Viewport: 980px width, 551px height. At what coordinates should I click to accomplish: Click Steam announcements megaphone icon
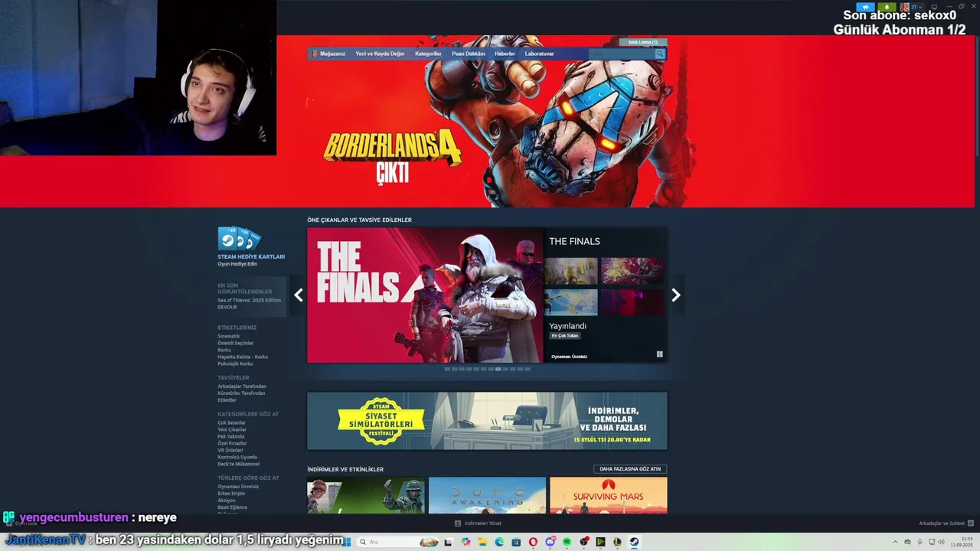click(x=865, y=7)
